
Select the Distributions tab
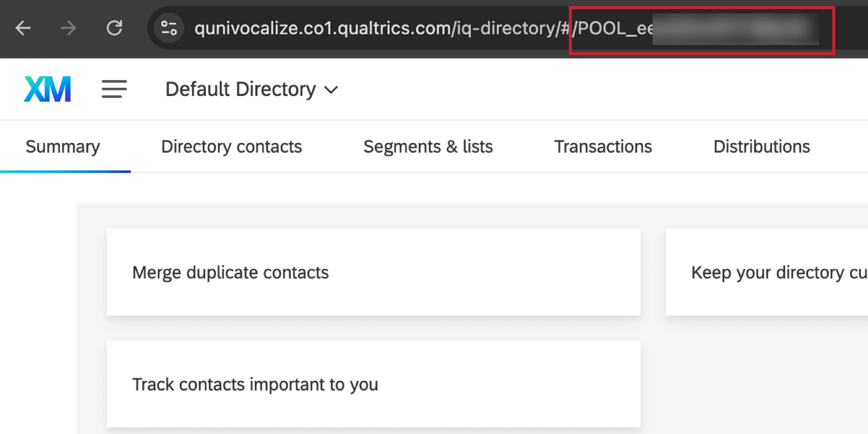761,147
